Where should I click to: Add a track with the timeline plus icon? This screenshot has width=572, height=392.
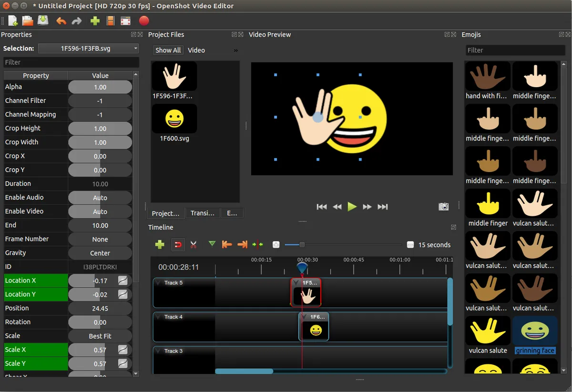click(160, 244)
